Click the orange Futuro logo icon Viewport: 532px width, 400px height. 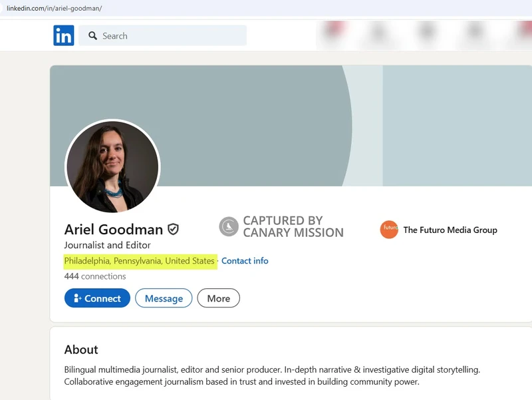[389, 230]
